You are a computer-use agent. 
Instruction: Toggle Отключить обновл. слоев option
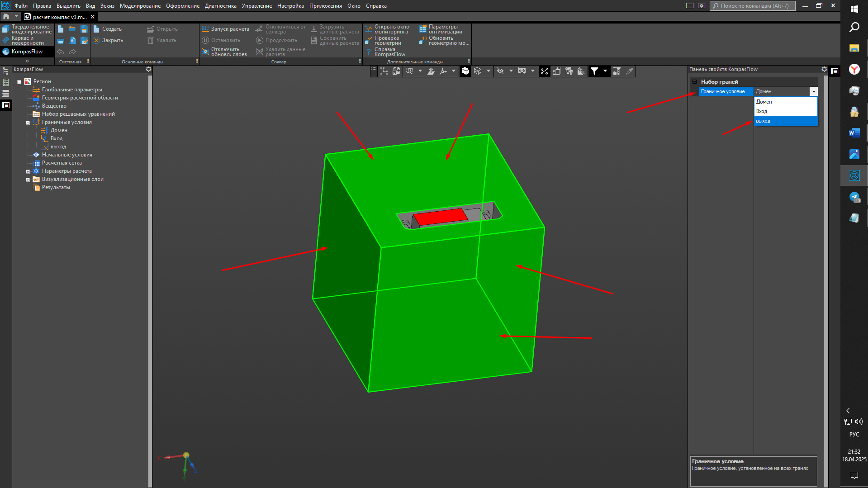205,52
